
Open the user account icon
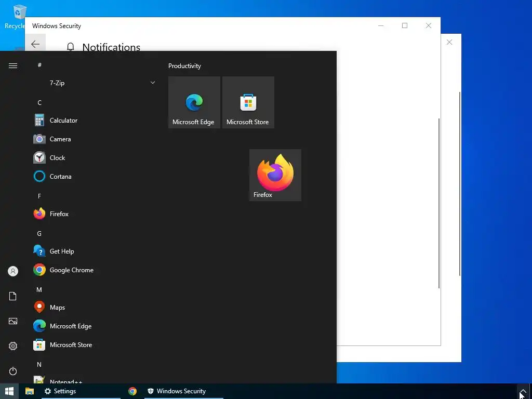[13, 271]
